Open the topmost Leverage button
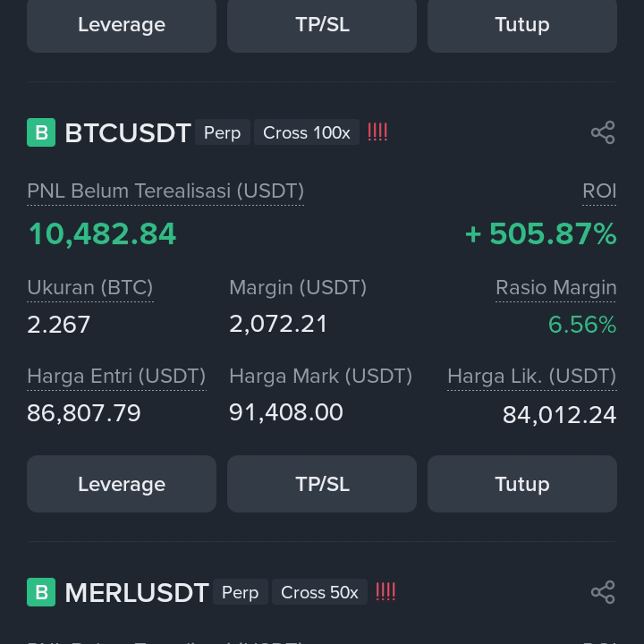Viewport: 644px width, 644px height. point(122,25)
